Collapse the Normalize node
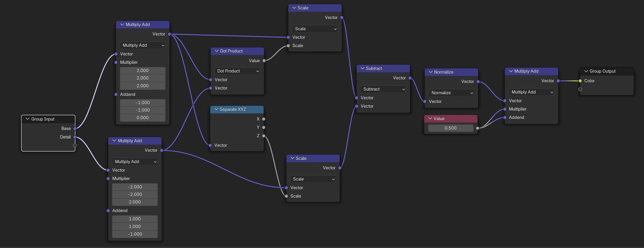 click(x=431, y=72)
